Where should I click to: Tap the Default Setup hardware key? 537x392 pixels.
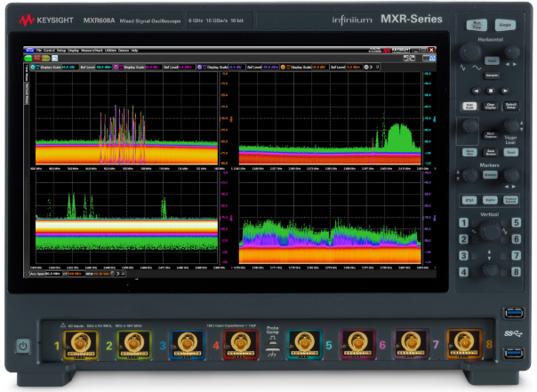[510, 106]
